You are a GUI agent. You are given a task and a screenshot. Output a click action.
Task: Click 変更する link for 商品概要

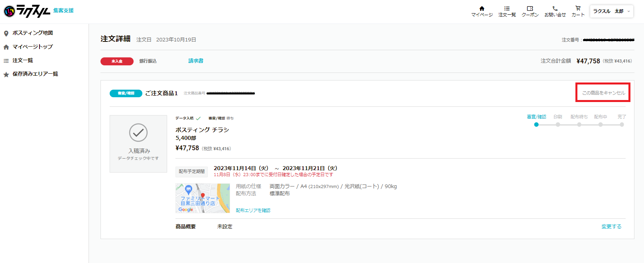point(611,226)
